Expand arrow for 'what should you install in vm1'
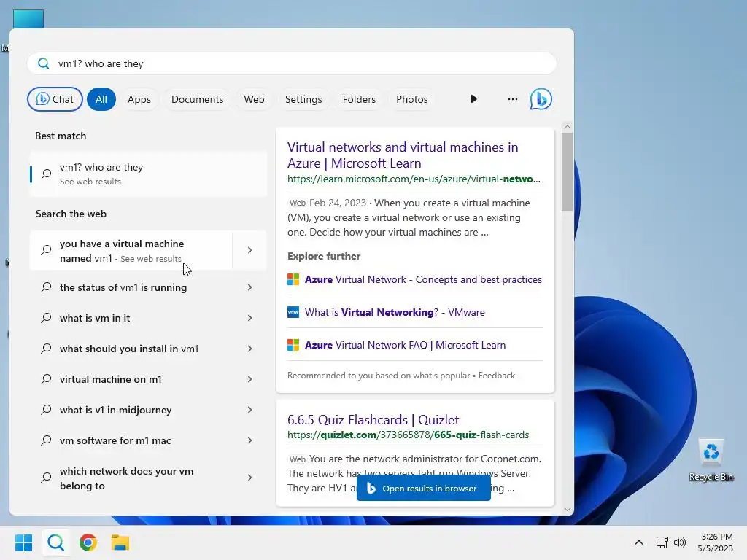Screen dimensions: 747x560 (x=249, y=349)
